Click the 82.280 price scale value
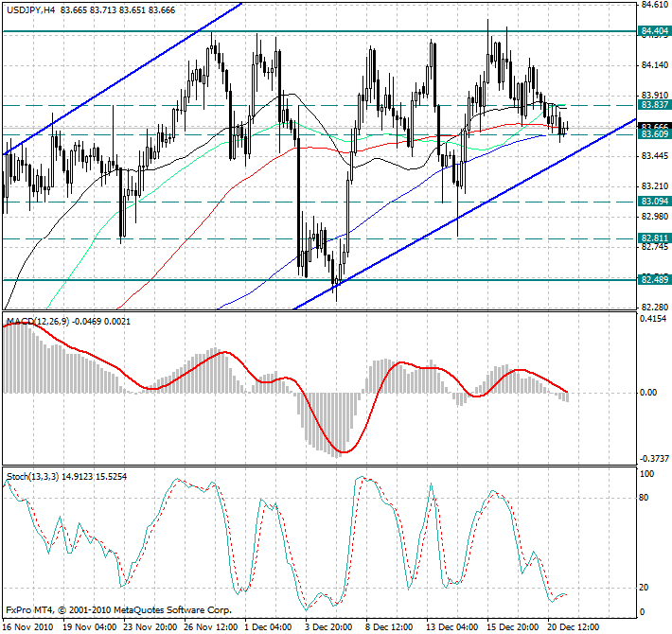The image size is (672, 634). [655, 308]
